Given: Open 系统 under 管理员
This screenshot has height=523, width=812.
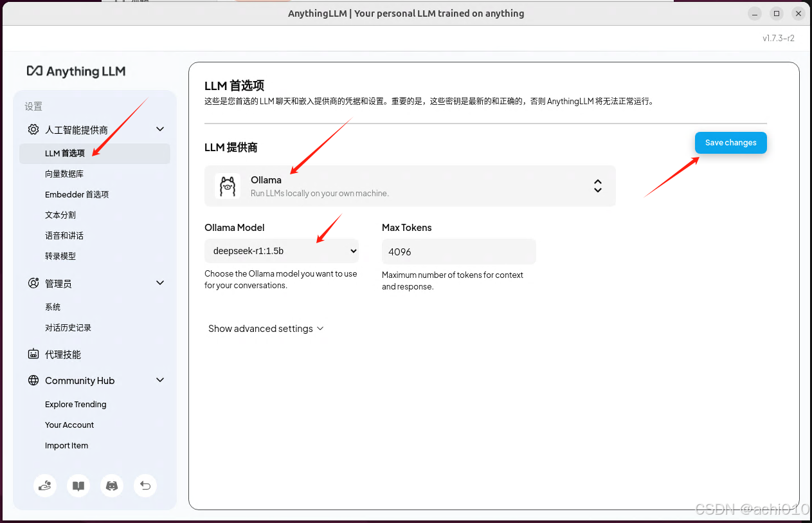Looking at the screenshot, I should point(53,307).
